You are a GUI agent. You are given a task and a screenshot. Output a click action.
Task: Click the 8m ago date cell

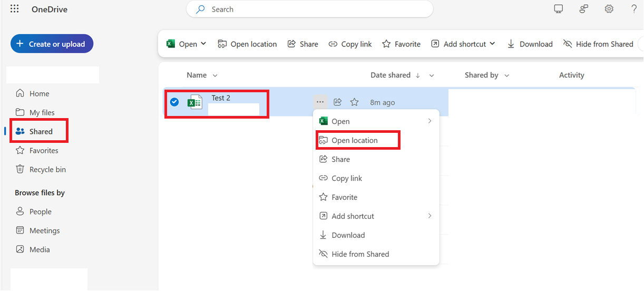[382, 102]
